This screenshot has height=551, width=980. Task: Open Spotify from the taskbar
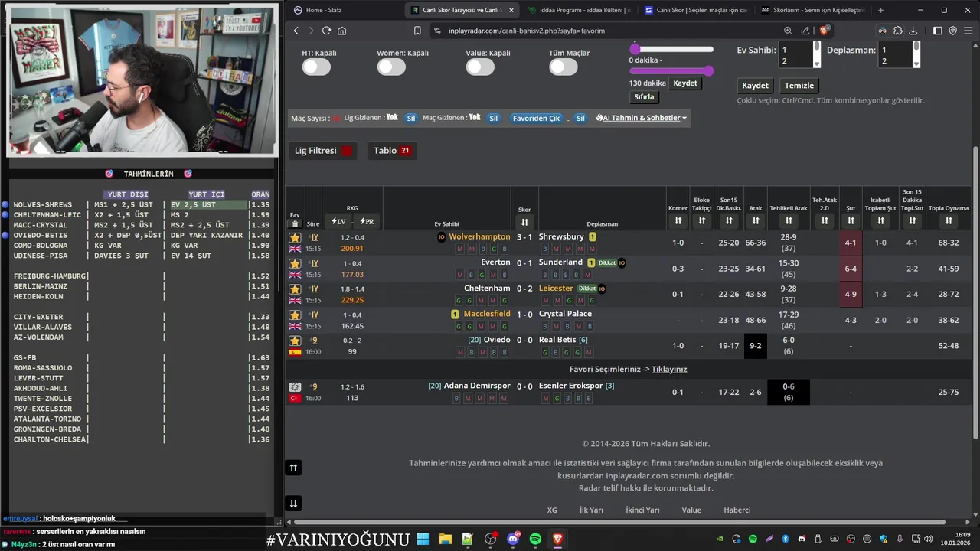click(535, 539)
